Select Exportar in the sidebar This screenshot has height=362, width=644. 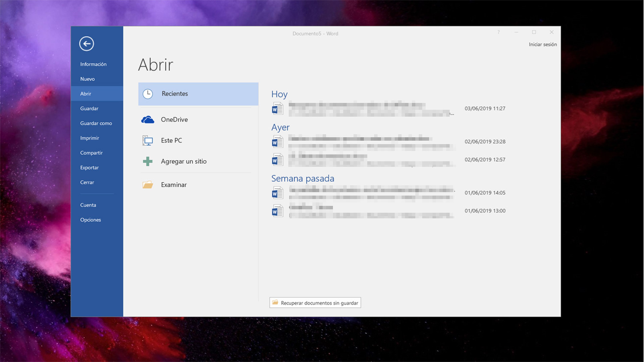click(97, 168)
